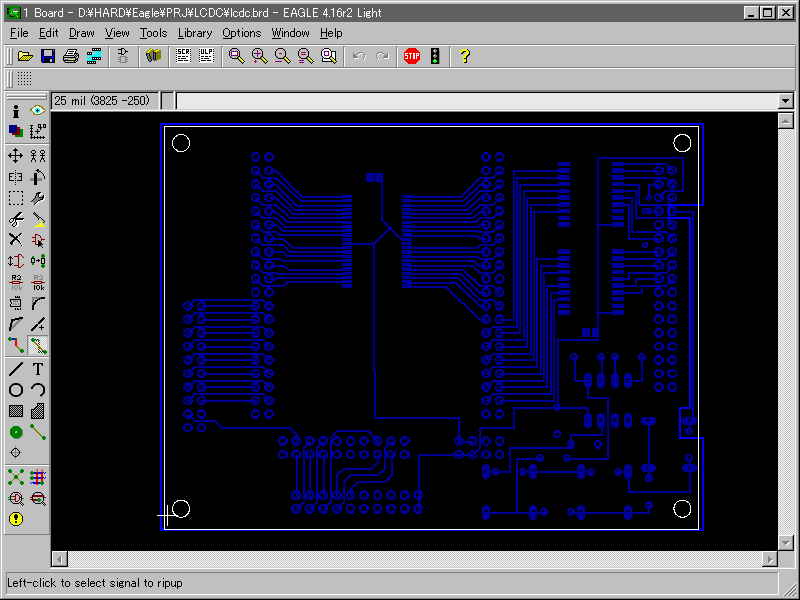Undo the last action

tap(359, 56)
